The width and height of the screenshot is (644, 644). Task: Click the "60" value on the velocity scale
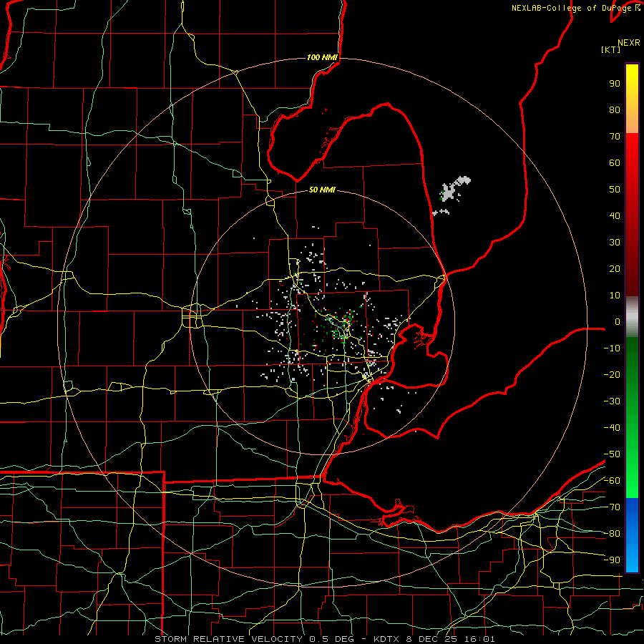tap(615, 162)
